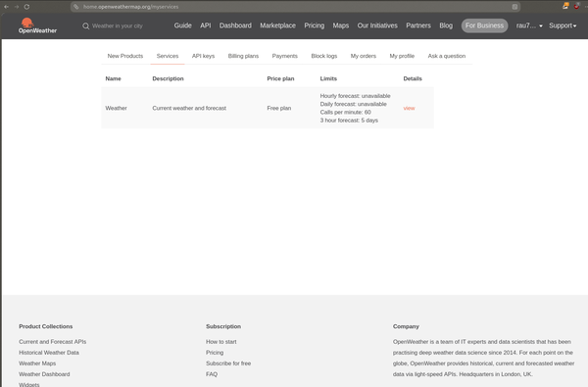Click '3 hour forecast: 5 days' limit text
Screen dimensions: 588x387
click(349, 121)
